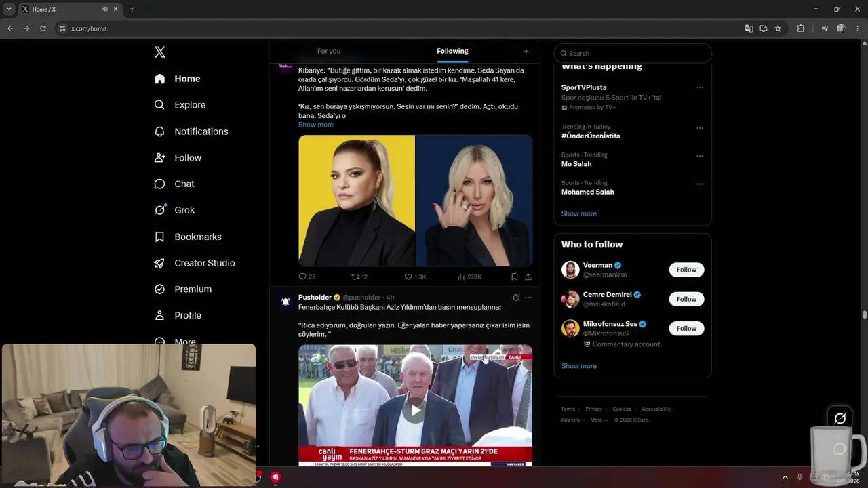Open the right-hand photo of the blonde woman
This screenshot has height=488, width=868.
coord(474,201)
